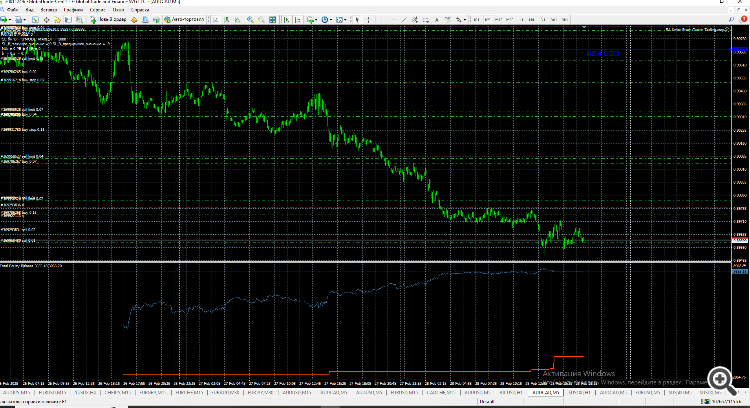The image size is (750, 408).
Task: Toggle chart Auto Scroll icon
Action: tap(287, 20)
